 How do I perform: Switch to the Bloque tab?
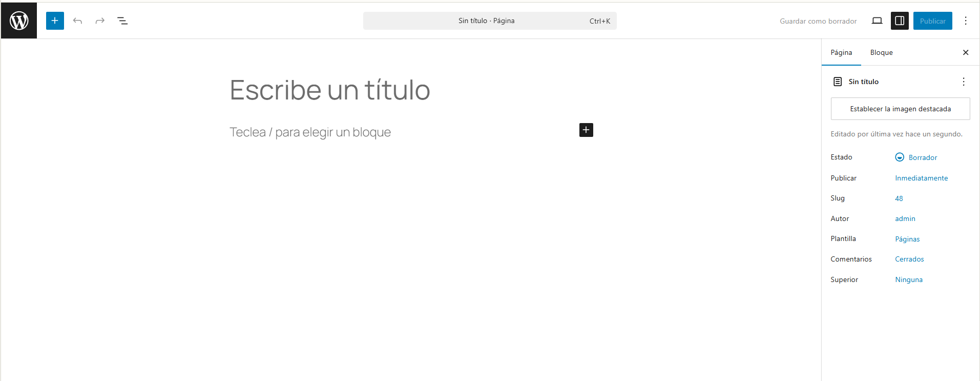click(x=881, y=52)
